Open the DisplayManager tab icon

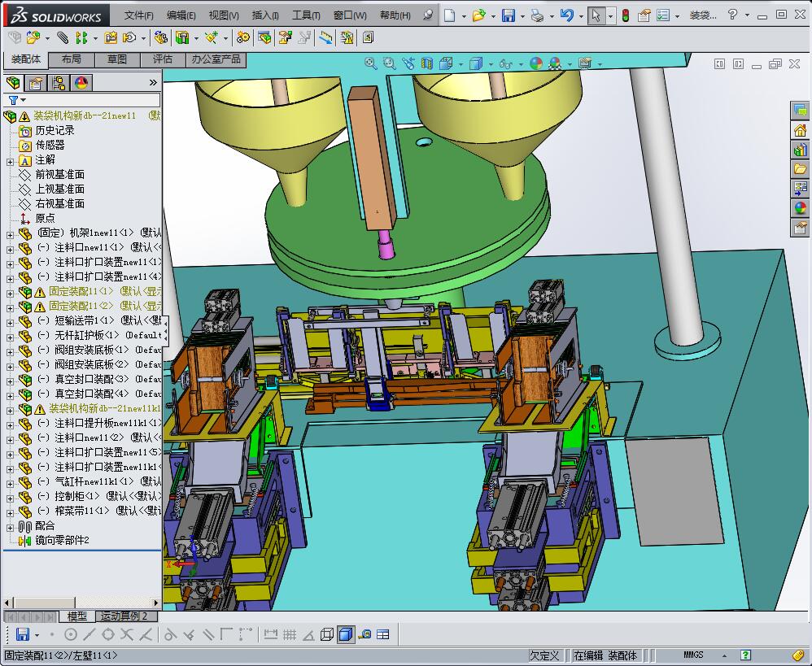(x=81, y=83)
